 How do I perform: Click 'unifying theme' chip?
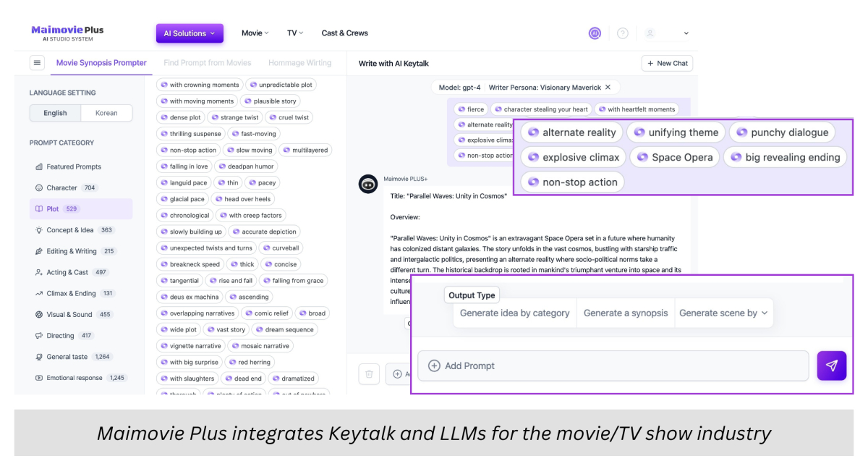pos(676,132)
